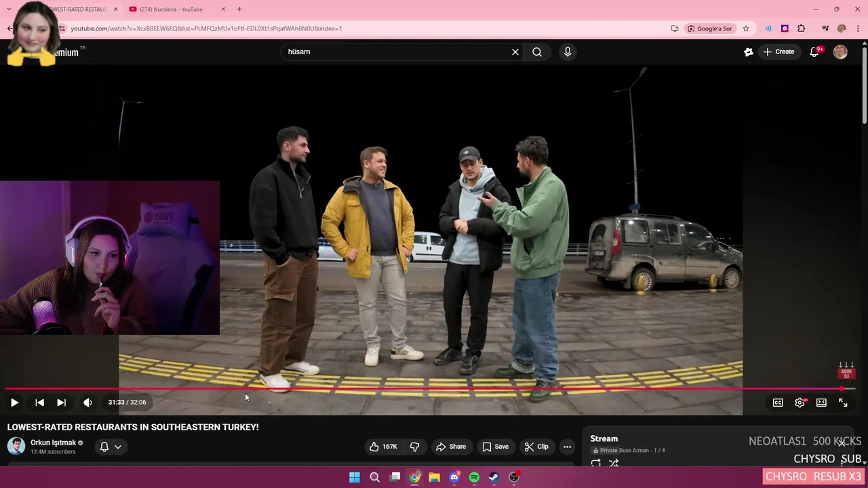Skip to the next video in playlist
Screen dimensions: 868x488
tap(61, 403)
